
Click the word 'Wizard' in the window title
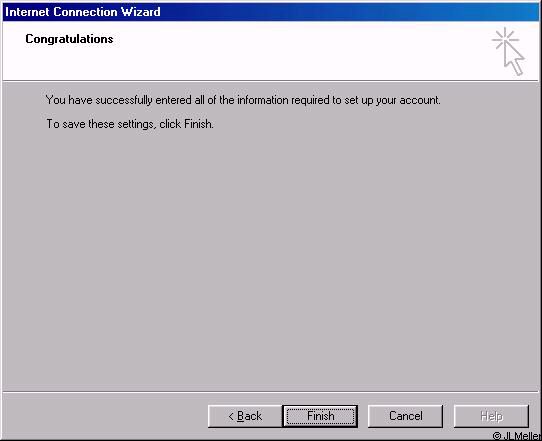pyautogui.click(x=140, y=12)
